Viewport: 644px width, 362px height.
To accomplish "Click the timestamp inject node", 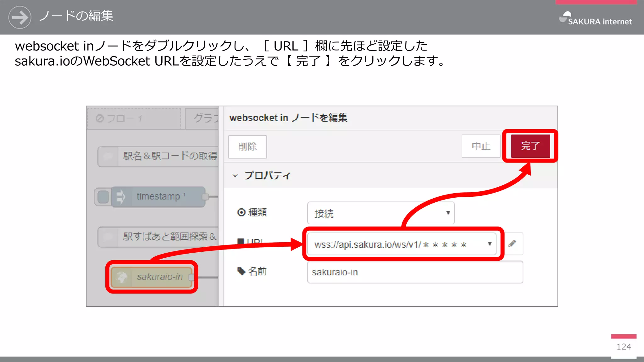I will 158,197.
